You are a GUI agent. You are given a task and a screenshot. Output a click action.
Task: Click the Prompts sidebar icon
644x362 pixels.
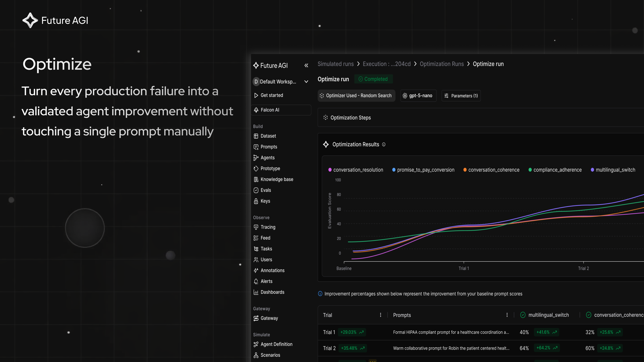(x=256, y=147)
